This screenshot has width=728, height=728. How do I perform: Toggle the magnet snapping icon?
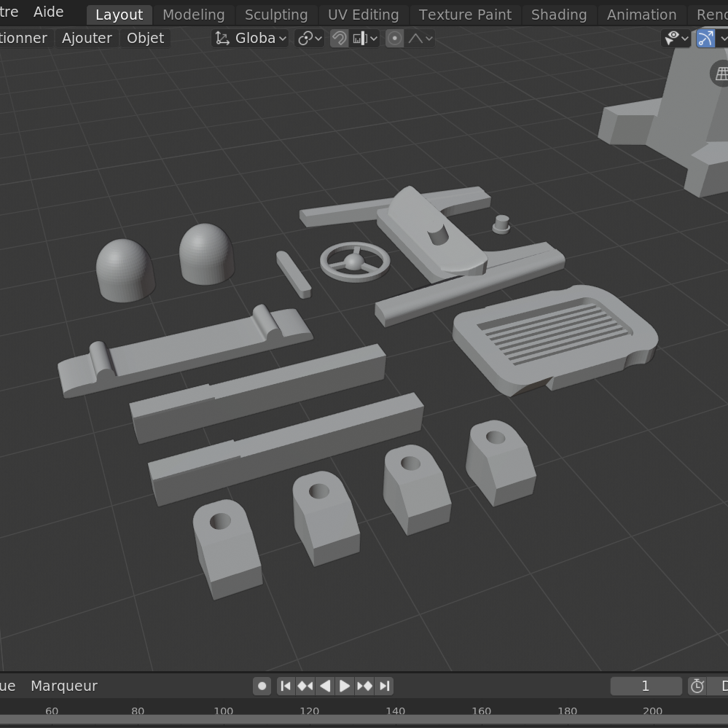(339, 38)
